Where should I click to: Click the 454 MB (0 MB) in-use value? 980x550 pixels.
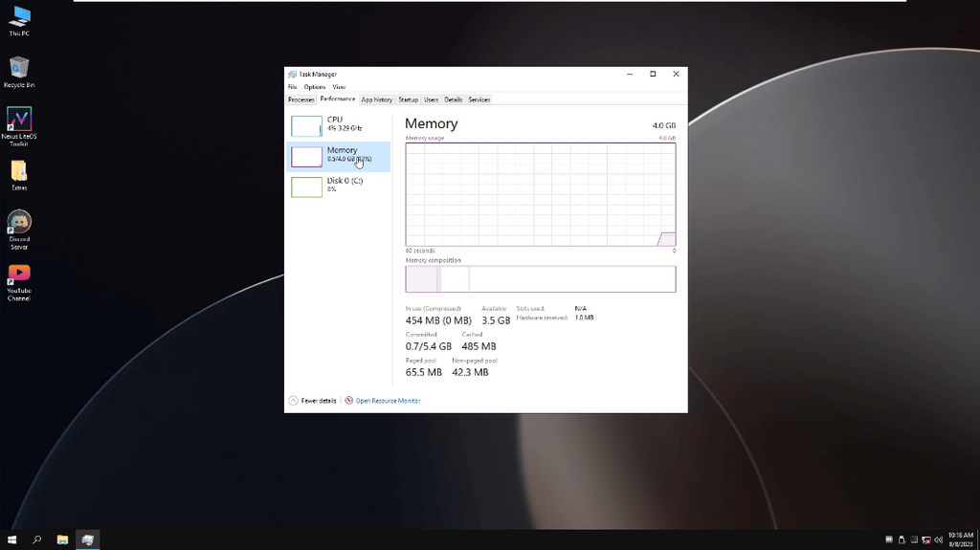(438, 320)
